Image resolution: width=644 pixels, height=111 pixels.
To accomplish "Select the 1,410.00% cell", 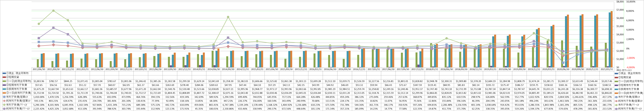I will [39, 97].
